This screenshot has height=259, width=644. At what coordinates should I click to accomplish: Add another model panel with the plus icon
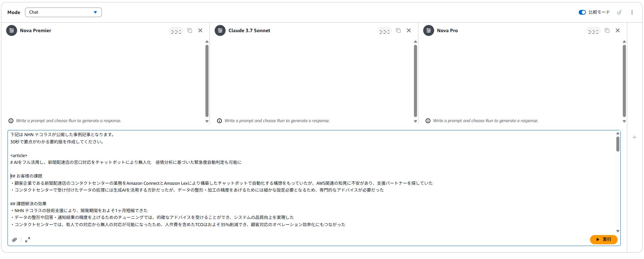(x=634, y=137)
